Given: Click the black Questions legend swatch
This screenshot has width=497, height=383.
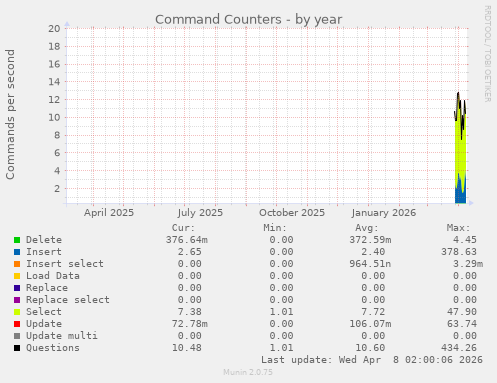Looking at the screenshot, I should (17, 348).
